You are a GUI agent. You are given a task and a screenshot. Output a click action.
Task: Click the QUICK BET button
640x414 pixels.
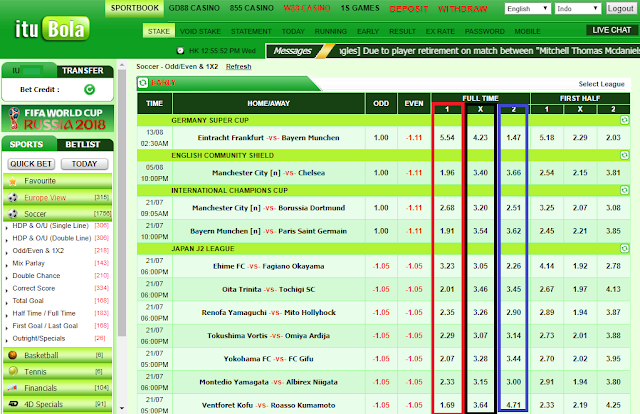tap(31, 164)
